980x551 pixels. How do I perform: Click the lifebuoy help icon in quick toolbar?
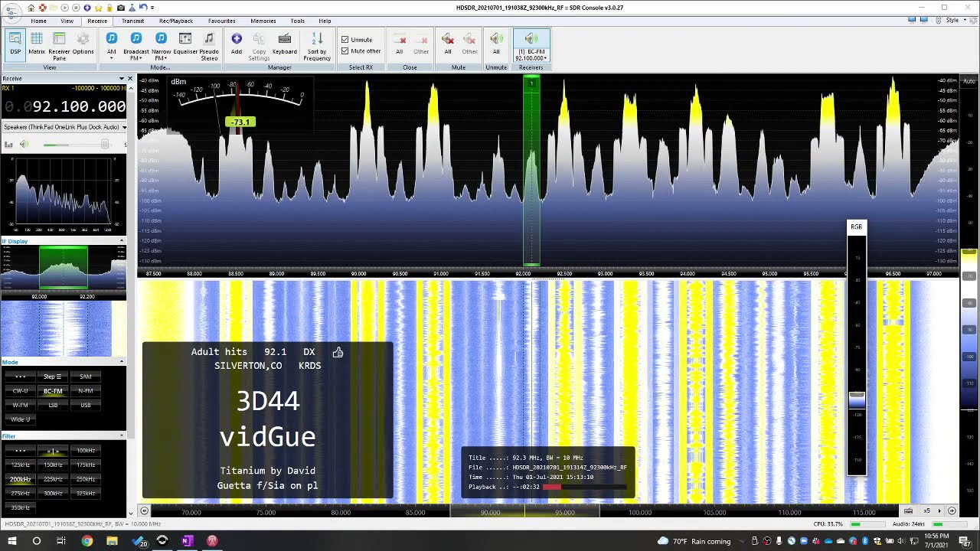42,8
